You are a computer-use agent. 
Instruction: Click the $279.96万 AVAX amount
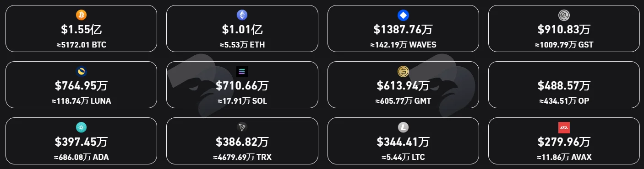[x=564, y=142]
